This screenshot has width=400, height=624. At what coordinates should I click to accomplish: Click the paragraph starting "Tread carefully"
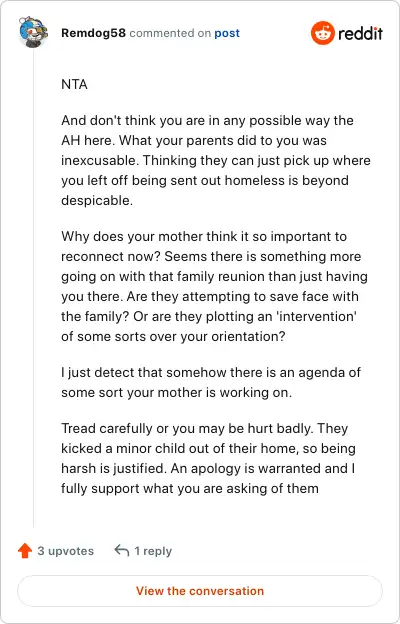click(209, 458)
